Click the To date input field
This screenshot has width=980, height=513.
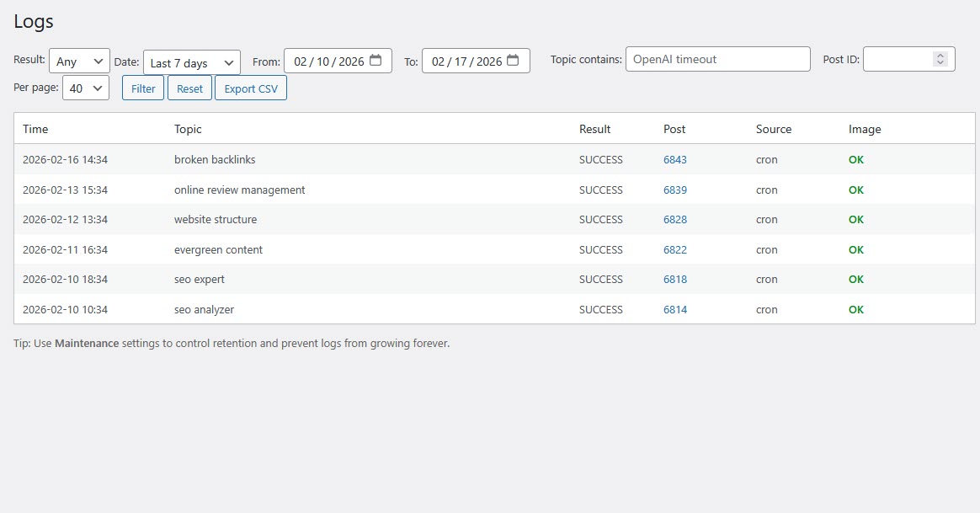[x=466, y=61]
